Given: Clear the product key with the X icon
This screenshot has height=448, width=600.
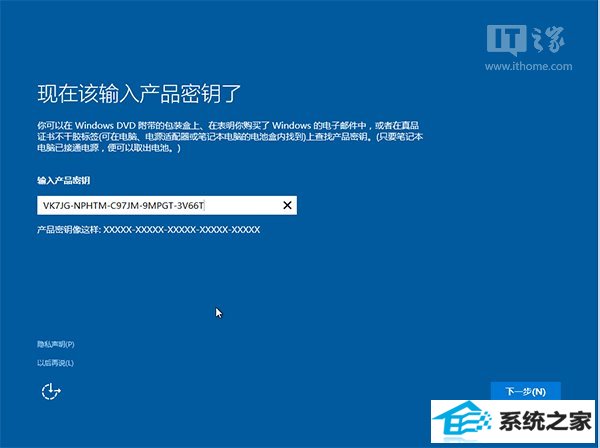Looking at the screenshot, I should click(287, 205).
